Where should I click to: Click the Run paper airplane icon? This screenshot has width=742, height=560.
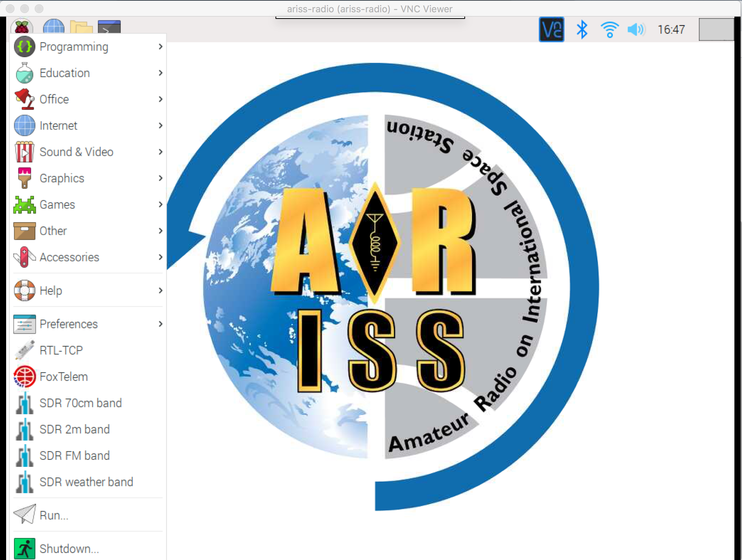tap(24, 514)
